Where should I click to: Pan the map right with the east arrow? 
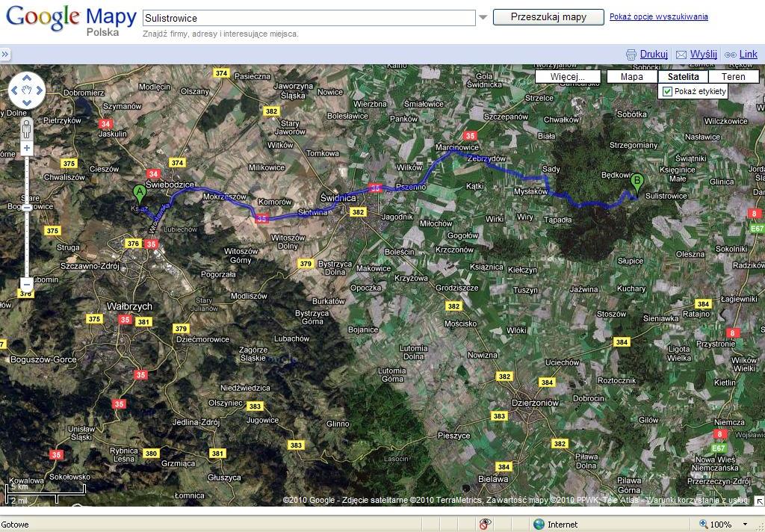(x=40, y=90)
